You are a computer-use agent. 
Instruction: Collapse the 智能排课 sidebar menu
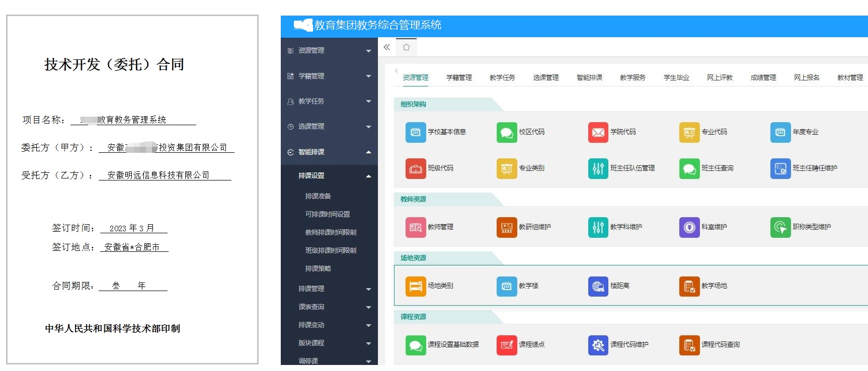pyautogui.click(x=329, y=152)
